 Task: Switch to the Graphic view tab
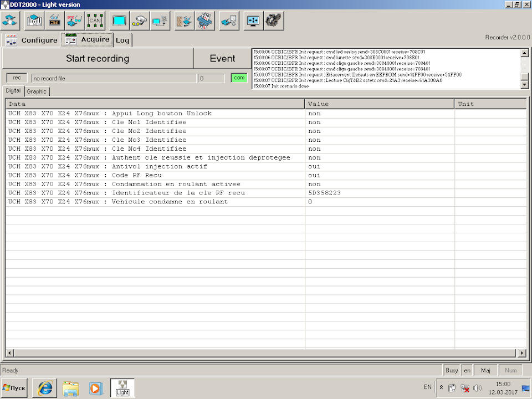click(37, 91)
